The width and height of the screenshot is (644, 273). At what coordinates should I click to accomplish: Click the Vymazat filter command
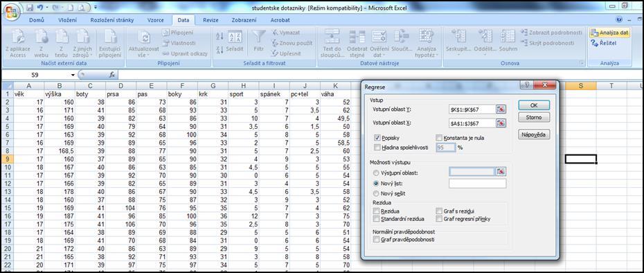285,32
